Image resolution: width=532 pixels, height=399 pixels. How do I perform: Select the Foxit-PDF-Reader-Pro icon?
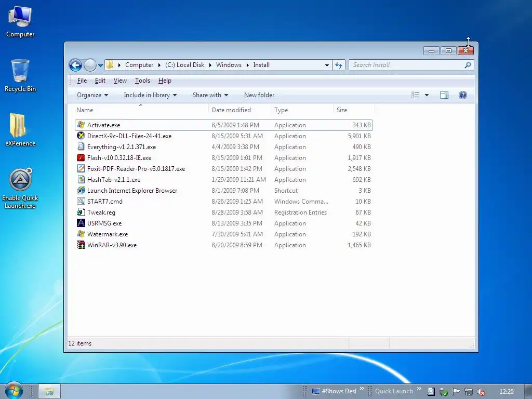[81, 168]
